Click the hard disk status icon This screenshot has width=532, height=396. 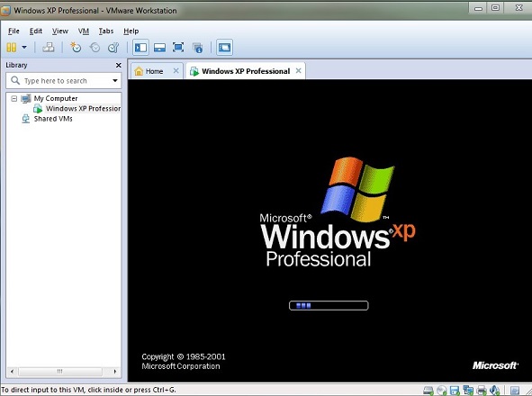(x=428, y=391)
